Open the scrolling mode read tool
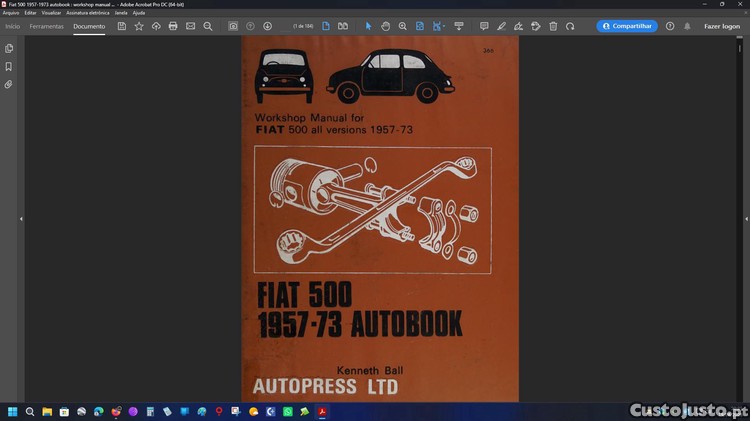This screenshot has width=750, height=421. [459, 26]
